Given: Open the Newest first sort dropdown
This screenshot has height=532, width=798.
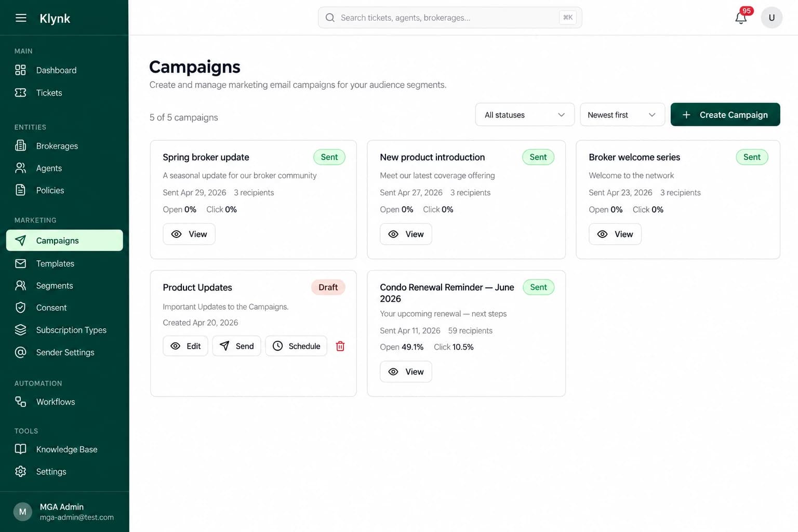Looking at the screenshot, I should 622,115.
